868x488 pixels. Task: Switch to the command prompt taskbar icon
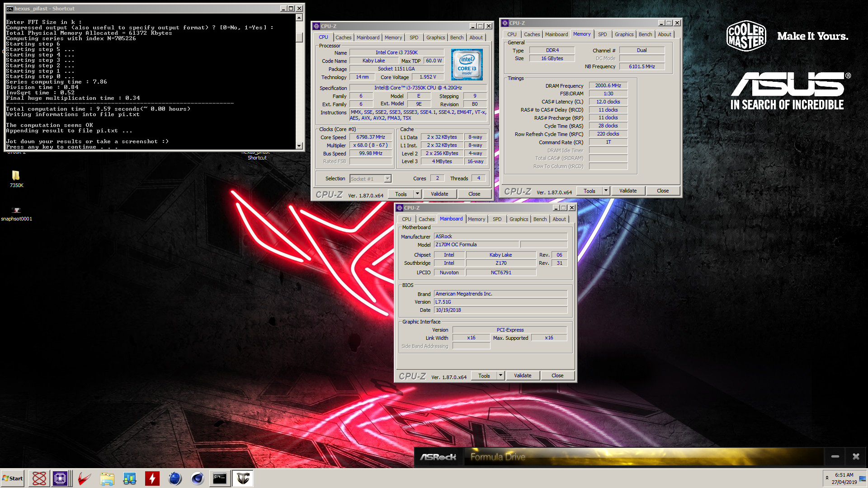[220, 479]
